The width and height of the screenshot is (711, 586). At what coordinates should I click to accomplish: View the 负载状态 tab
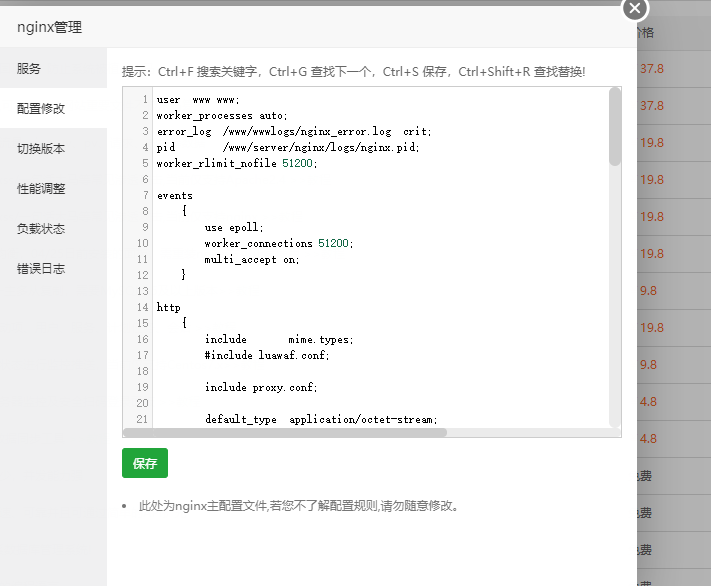click(54, 228)
